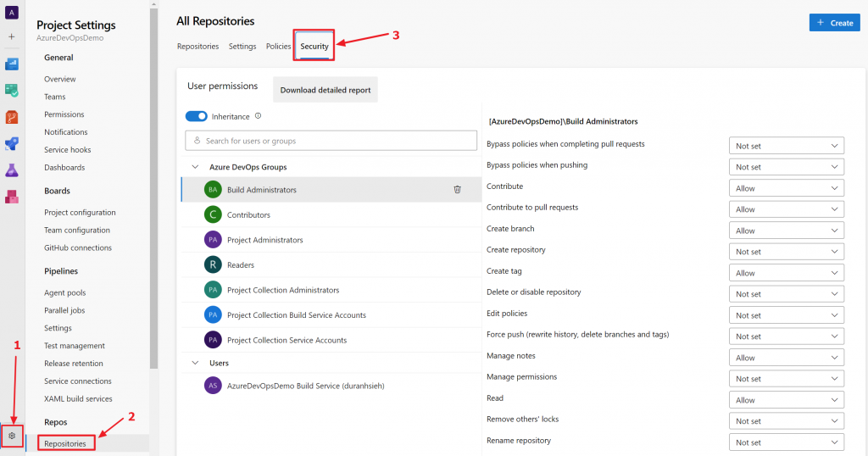The width and height of the screenshot is (868, 456).
Task: Open the Edit policies dropdown
Action: pyautogui.click(x=786, y=315)
